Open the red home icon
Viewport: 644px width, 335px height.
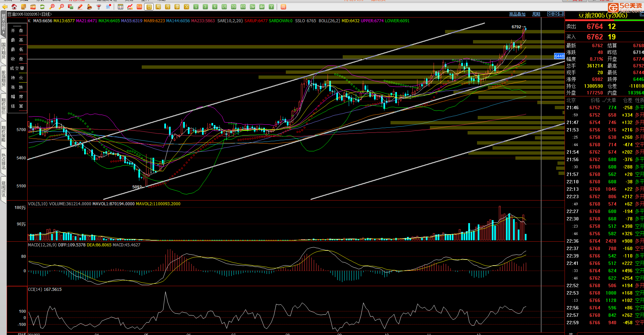pyautogui.click(x=14, y=7)
